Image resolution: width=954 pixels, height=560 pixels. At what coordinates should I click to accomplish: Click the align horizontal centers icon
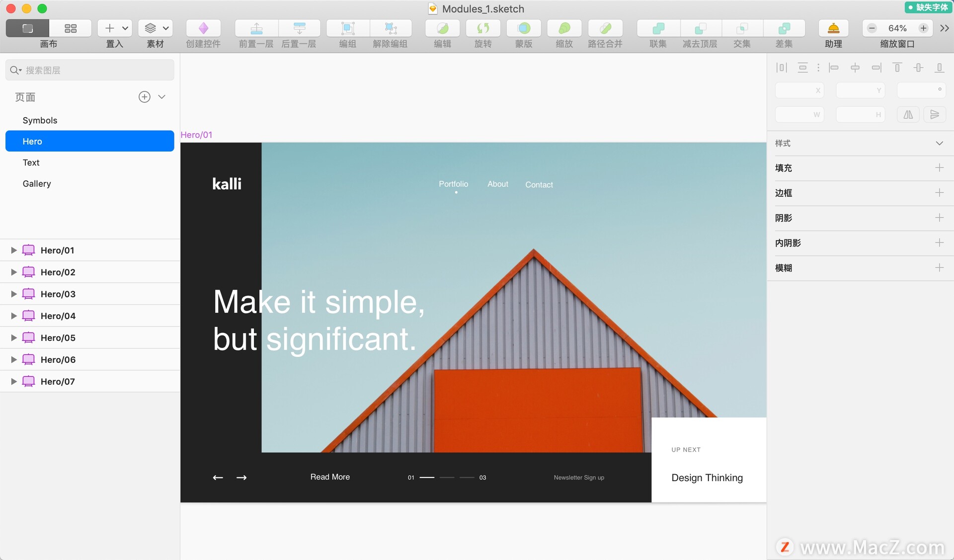(x=855, y=68)
